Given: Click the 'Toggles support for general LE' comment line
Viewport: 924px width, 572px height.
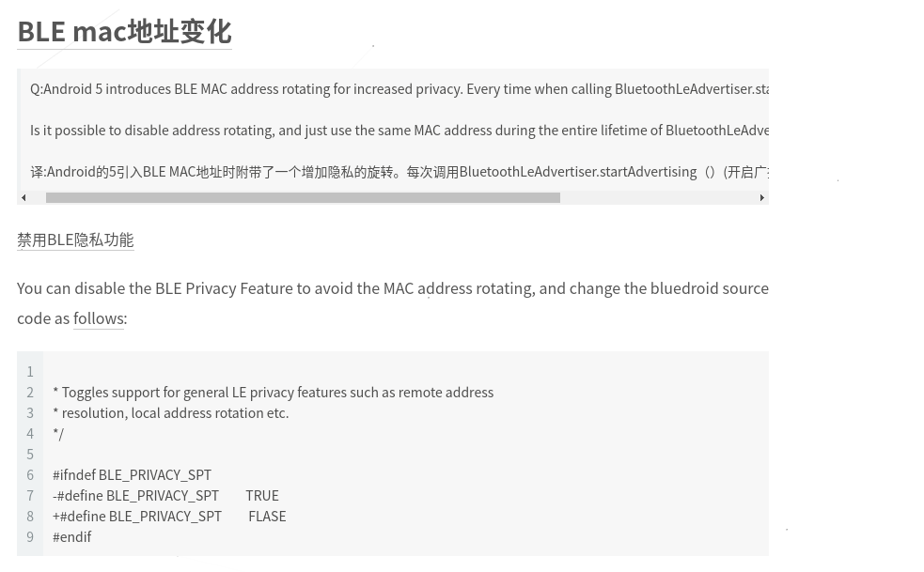Looking at the screenshot, I should (274, 393).
